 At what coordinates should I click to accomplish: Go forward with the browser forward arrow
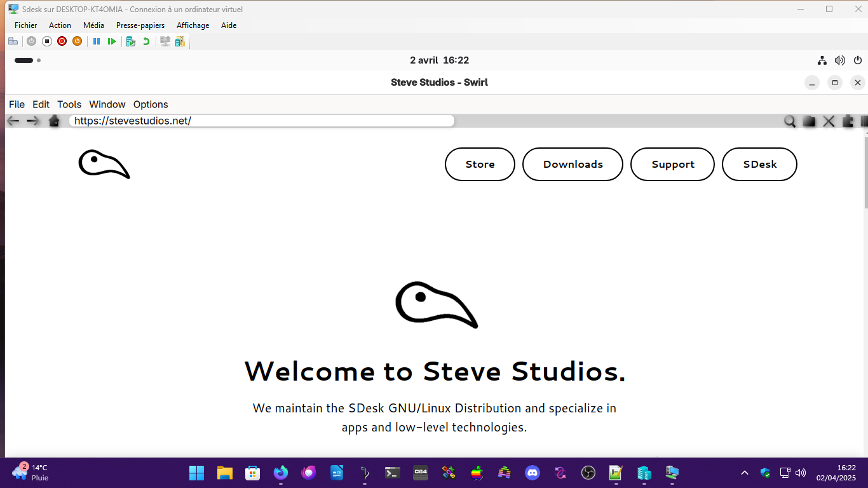[x=33, y=121]
